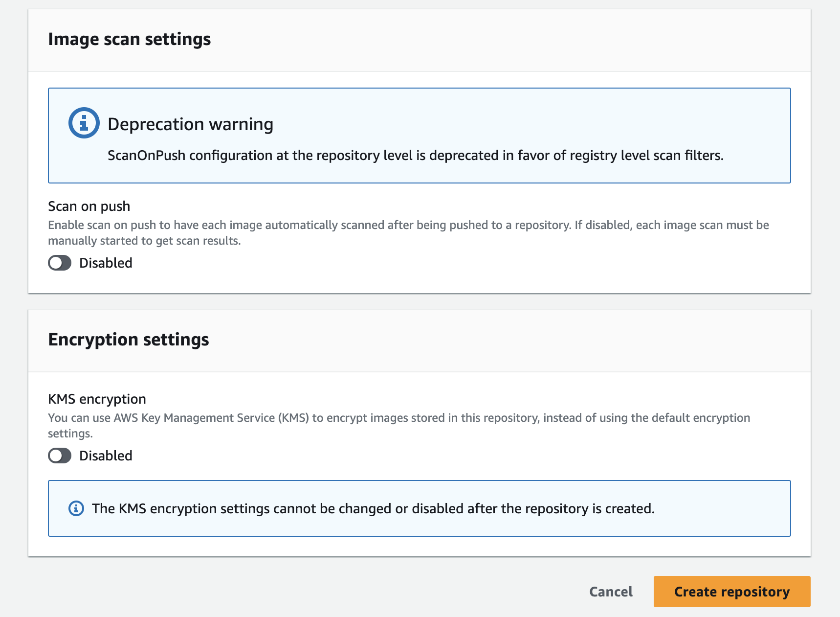This screenshot has width=840, height=617.
Task: Click the Enable scan on push description text
Action: click(408, 232)
